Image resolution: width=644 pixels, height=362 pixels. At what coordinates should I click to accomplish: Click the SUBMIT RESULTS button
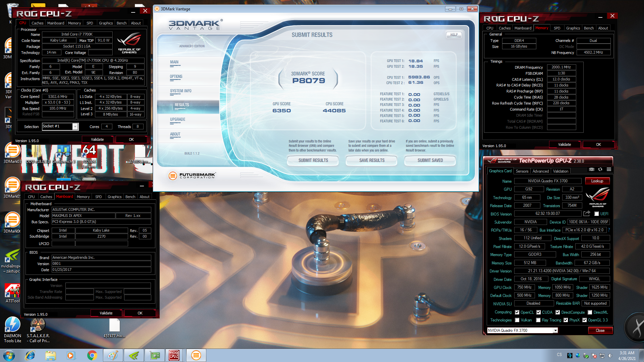tap(313, 161)
